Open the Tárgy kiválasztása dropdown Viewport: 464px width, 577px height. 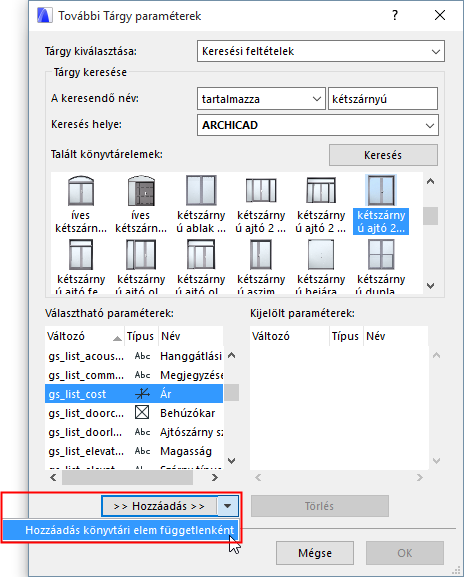pos(321,51)
